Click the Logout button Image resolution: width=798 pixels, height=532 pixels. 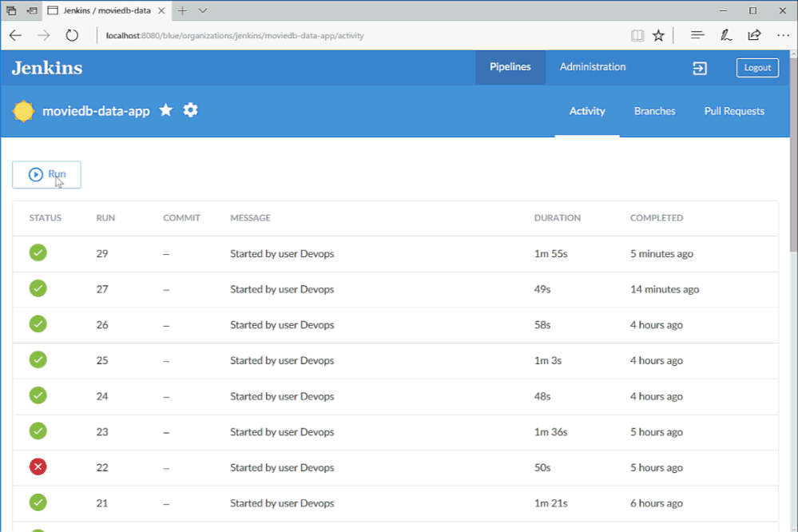pos(757,68)
